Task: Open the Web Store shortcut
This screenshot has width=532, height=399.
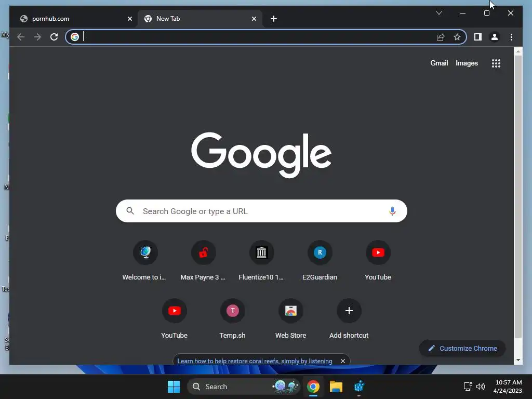Action: [x=291, y=319]
